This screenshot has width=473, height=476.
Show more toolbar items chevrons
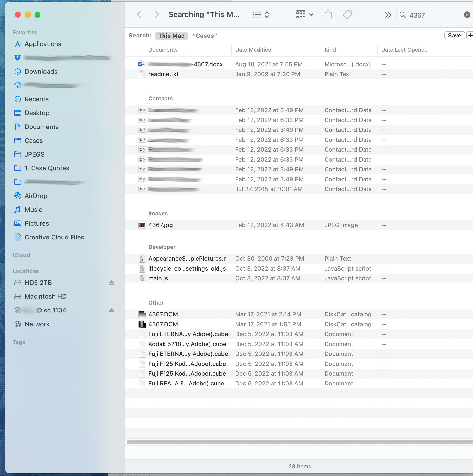[x=388, y=15]
